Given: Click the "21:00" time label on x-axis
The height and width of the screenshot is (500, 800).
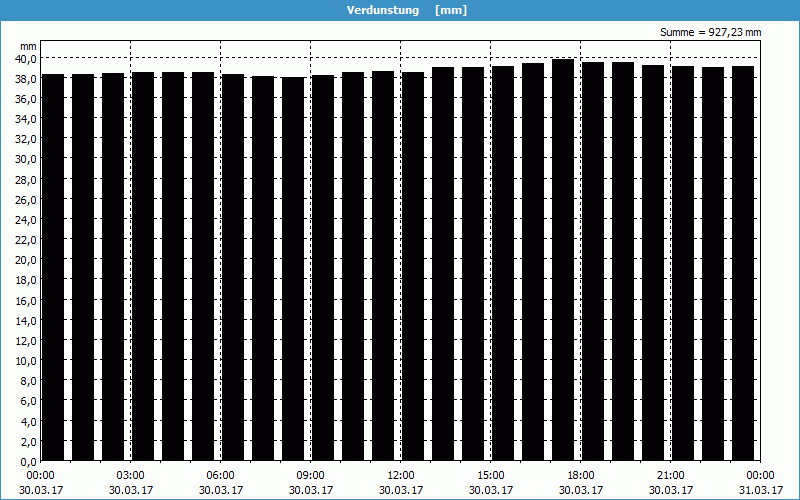Looking at the screenshot, I should (670, 476).
